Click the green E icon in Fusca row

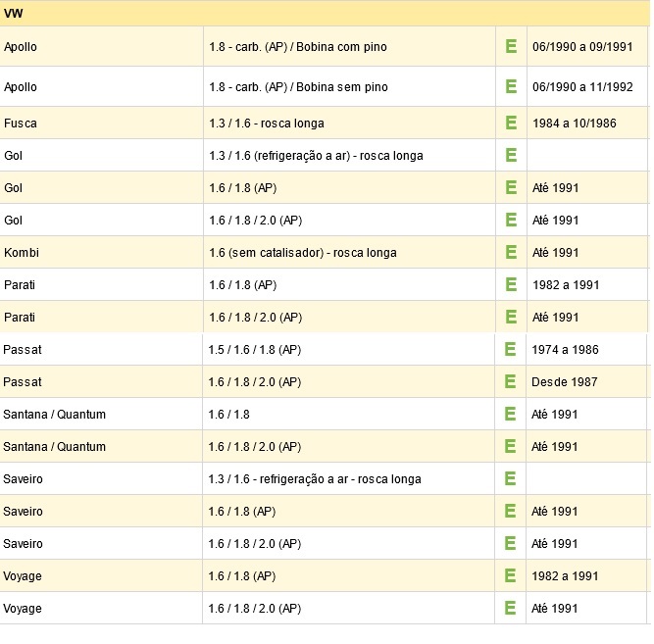coord(511,123)
